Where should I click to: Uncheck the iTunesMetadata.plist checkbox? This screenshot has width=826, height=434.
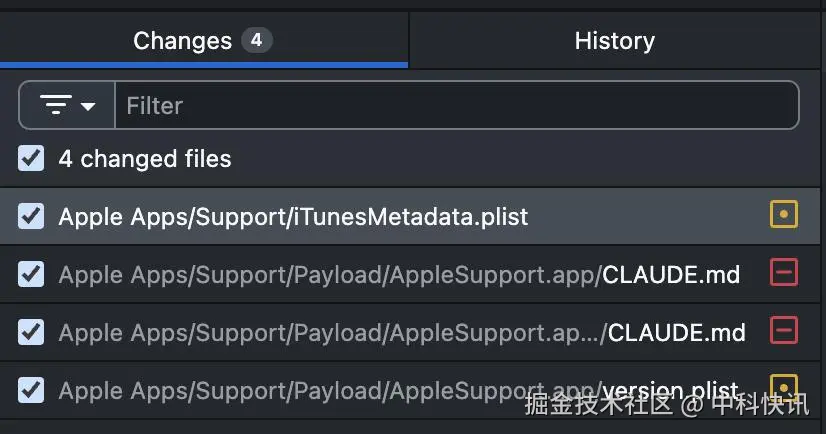coord(31,216)
